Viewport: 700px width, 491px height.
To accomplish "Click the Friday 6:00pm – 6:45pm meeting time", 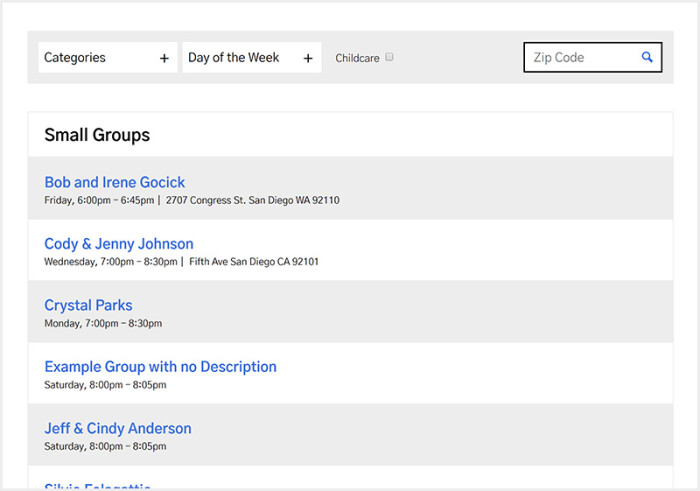I will [x=99, y=201].
